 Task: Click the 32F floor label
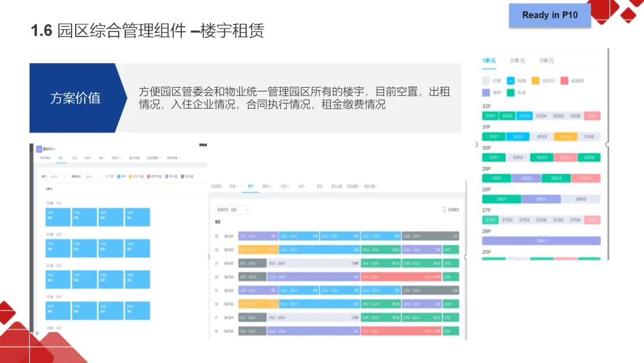coord(487,106)
